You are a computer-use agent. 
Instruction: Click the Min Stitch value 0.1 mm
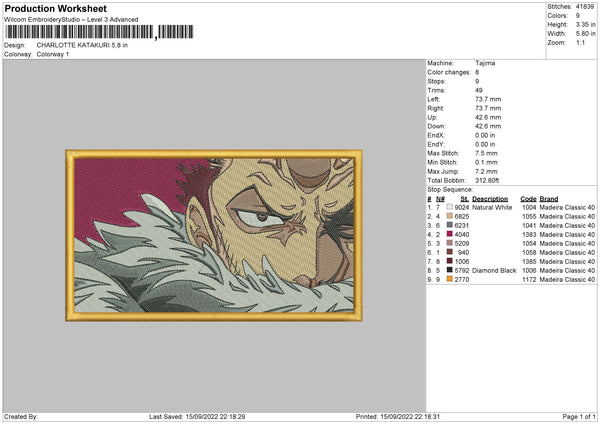[x=486, y=162]
